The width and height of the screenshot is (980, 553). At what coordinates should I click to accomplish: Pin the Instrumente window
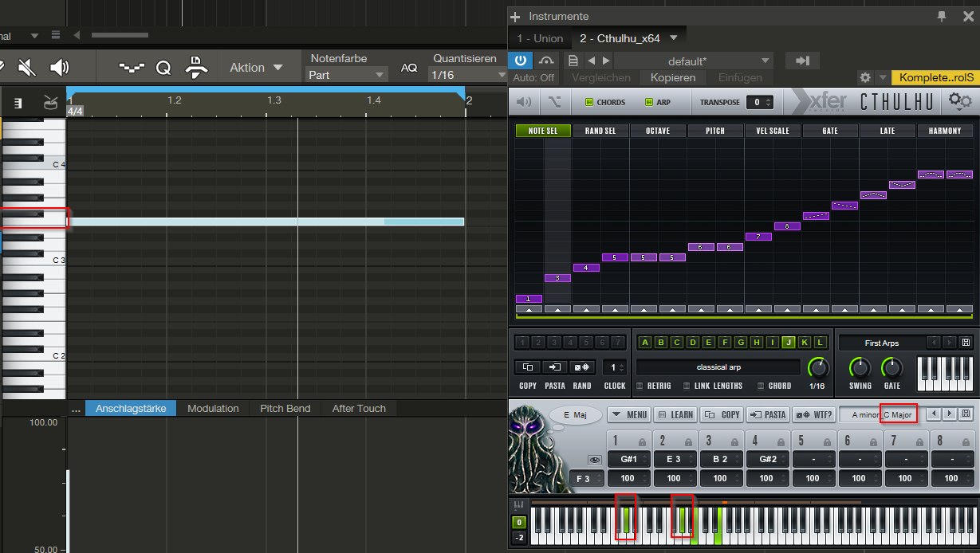click(x=943, y=16)
